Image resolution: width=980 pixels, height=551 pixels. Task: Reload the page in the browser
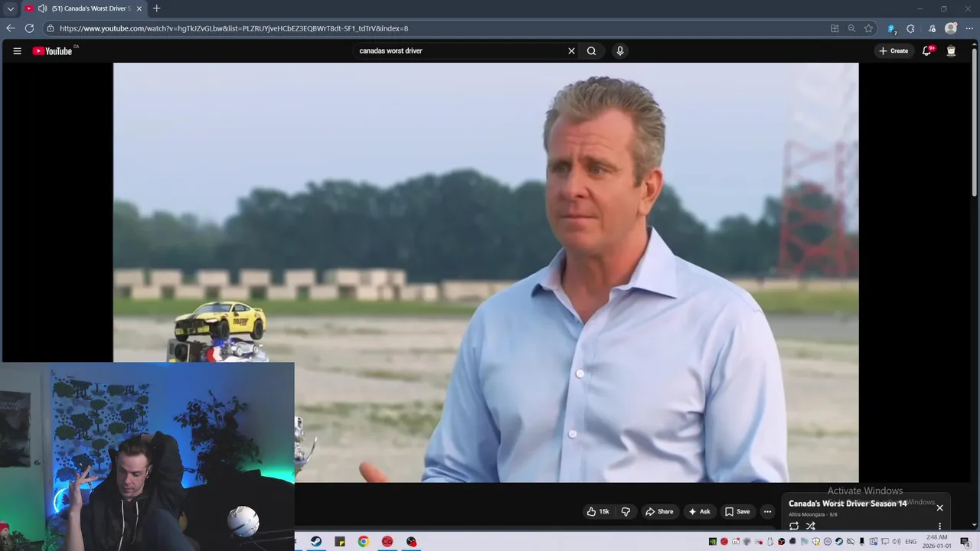coord(29,28)
